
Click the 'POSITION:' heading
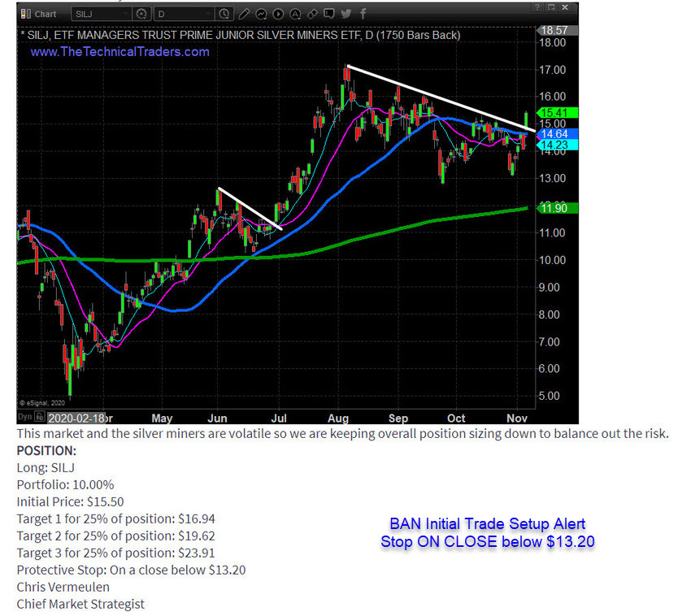(46, 451)
